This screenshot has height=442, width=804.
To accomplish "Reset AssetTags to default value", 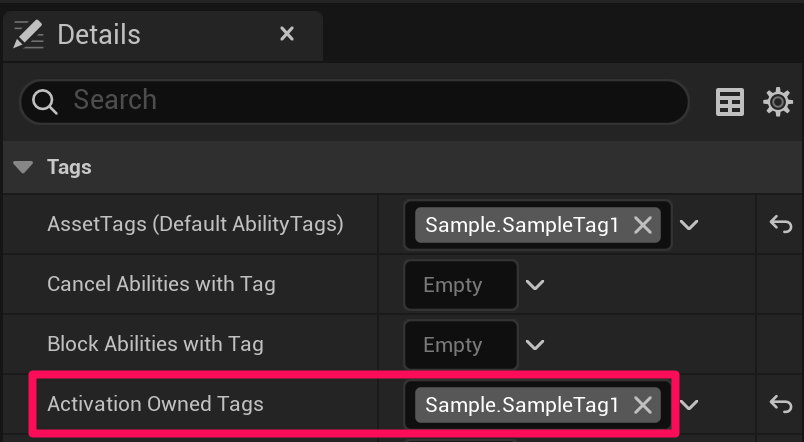I will (780, 225).
